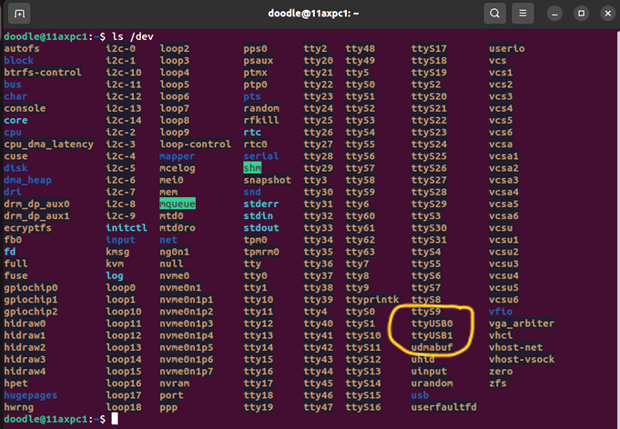Viewport: 620px width, 429px height.
Task: Click the search icon in the header bar
Action: click(495, 14)
